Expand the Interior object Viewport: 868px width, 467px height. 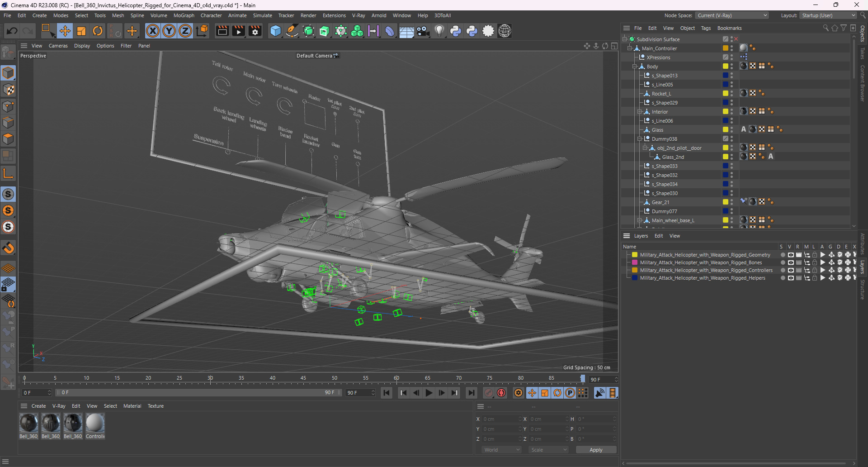(640, 112)
